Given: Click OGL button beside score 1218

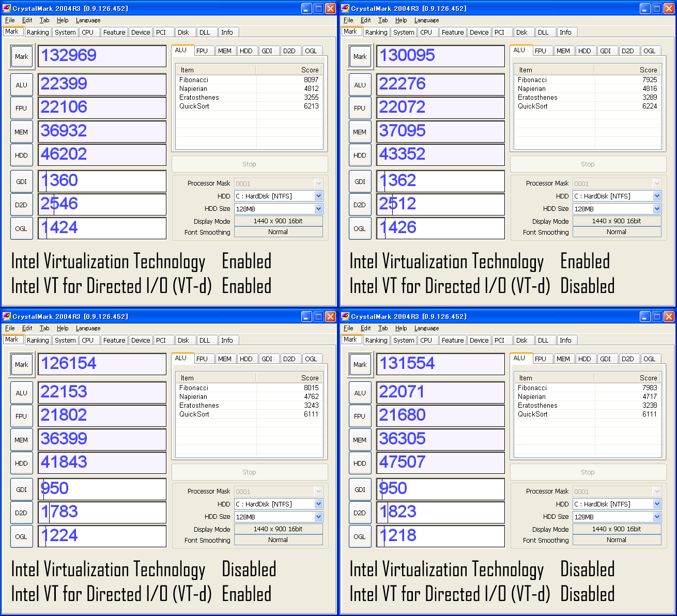Looking at the screenshot, I should (x=360, y=536).
